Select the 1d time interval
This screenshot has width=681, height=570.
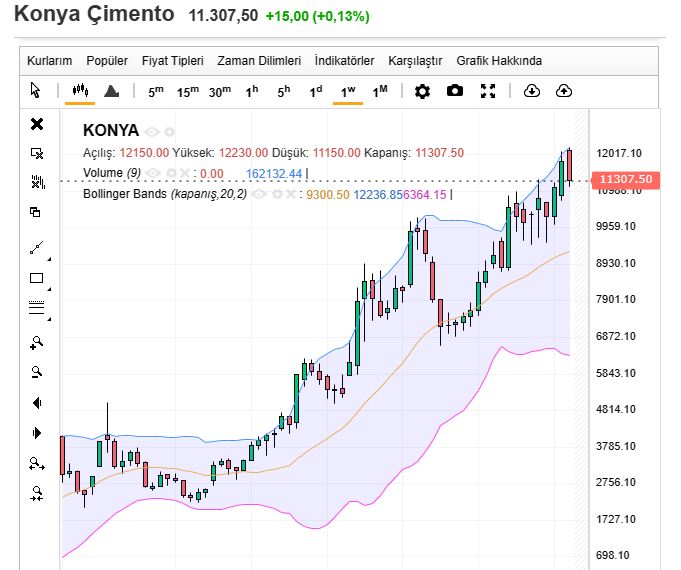point(316,91)
